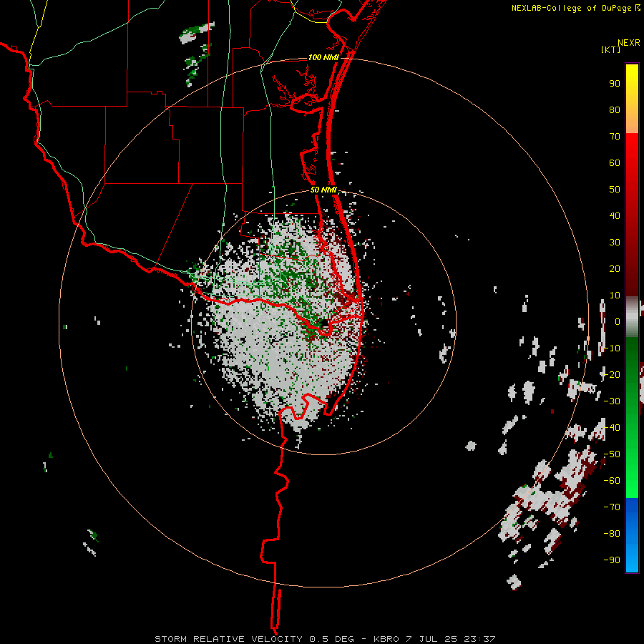Click the -70 value on the velocity scale
This screenshot has height=644, width=644.
(612, 507)
